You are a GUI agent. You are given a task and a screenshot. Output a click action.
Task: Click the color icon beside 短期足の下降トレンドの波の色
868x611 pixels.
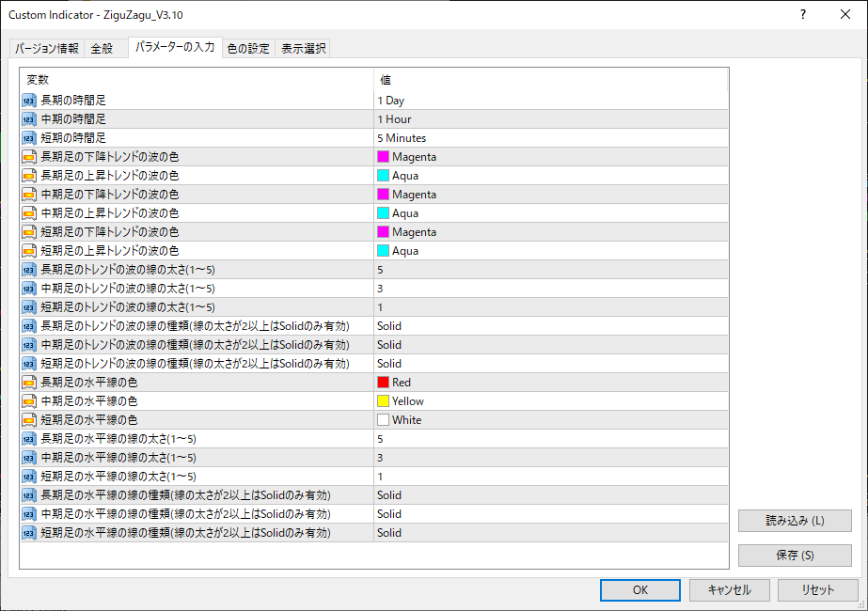pos(29,232)
